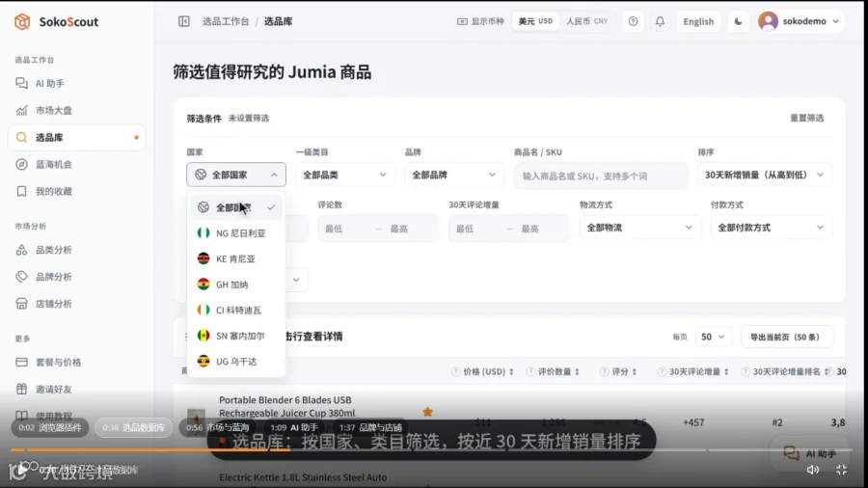This screenshot has width=868, height=488.
Task: Toggle dark mode moon icon
Action: pyautogui.click(x=738, y=21)
